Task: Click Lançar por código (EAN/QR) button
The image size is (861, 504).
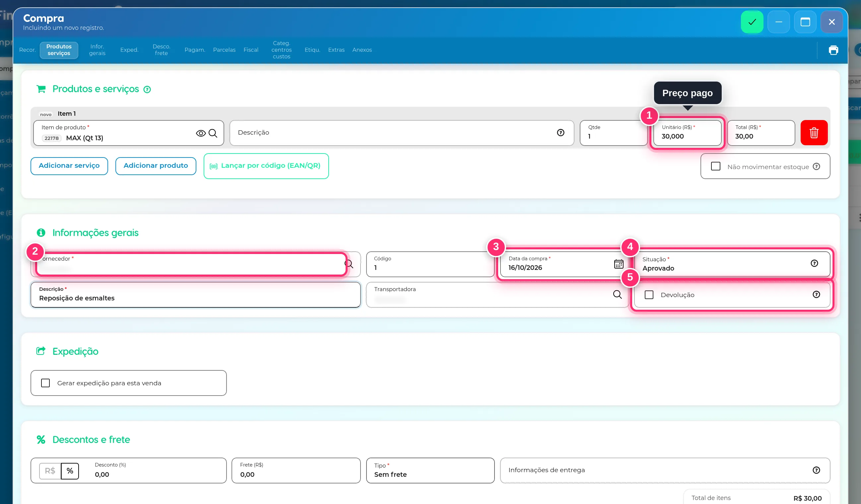Action: tap(266, 166)
